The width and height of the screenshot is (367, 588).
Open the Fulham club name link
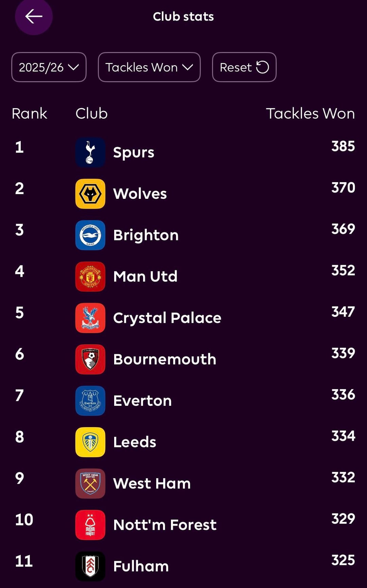pos(141,567)
